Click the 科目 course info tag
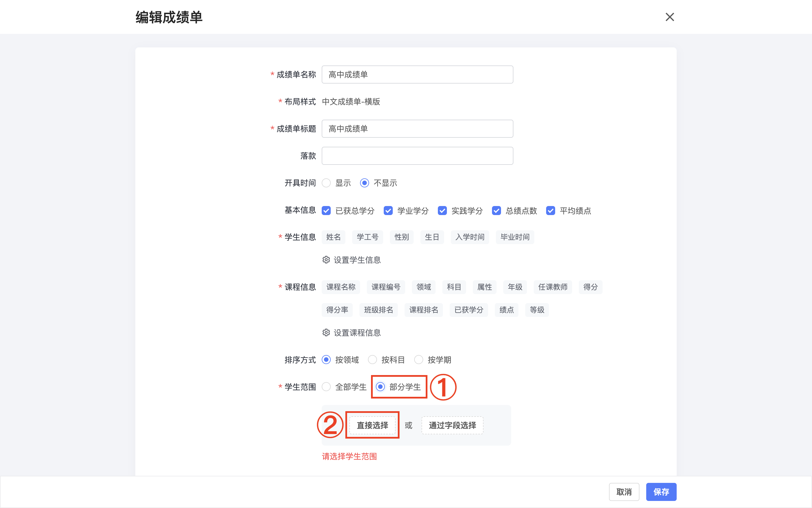 click(454, 287)
